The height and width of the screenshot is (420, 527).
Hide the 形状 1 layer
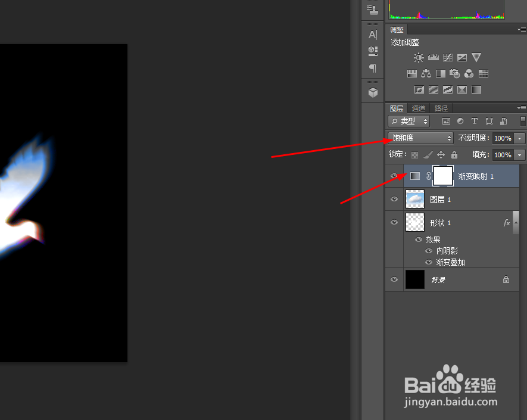(x=394, y=222)
